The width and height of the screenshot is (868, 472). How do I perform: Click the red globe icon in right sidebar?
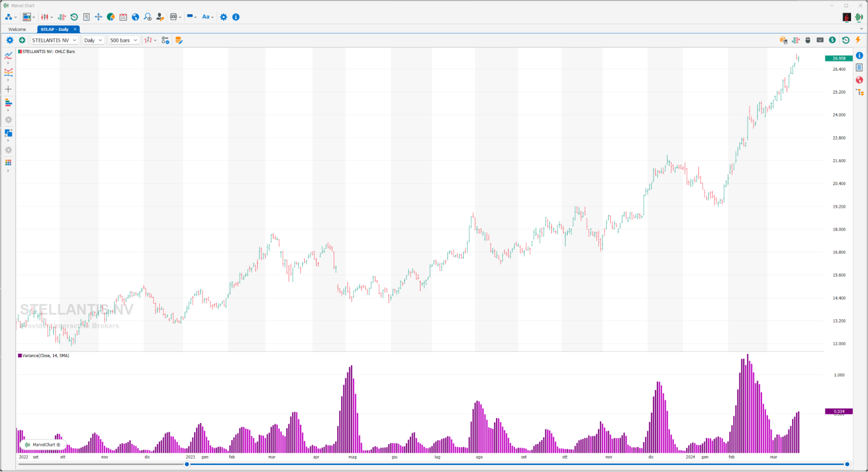pos(859,80)
